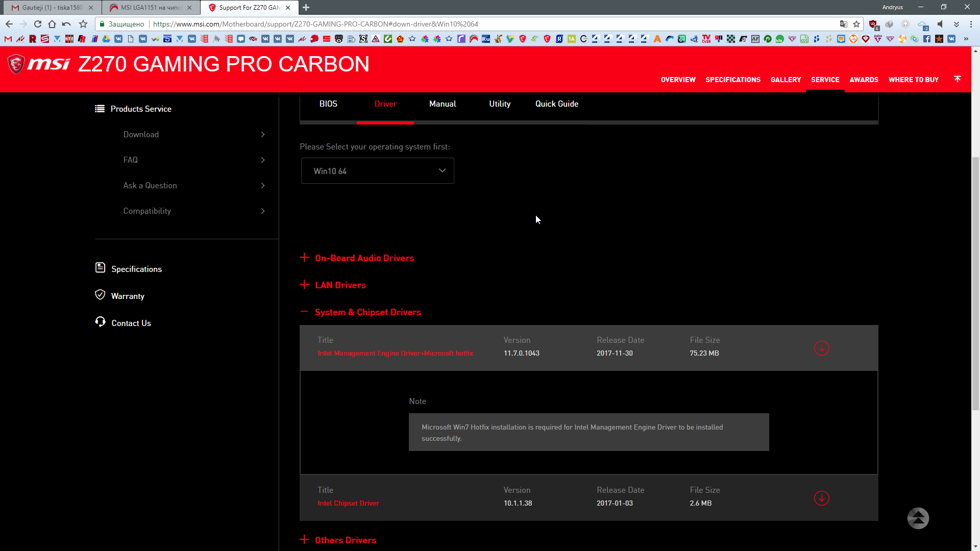Click the browser address bar URL

coord(315,24)
